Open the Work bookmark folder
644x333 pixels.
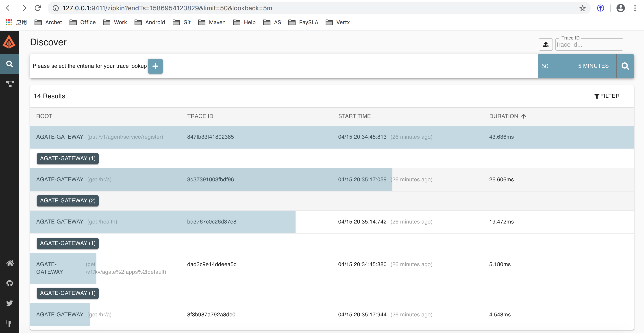click(115, 22)
